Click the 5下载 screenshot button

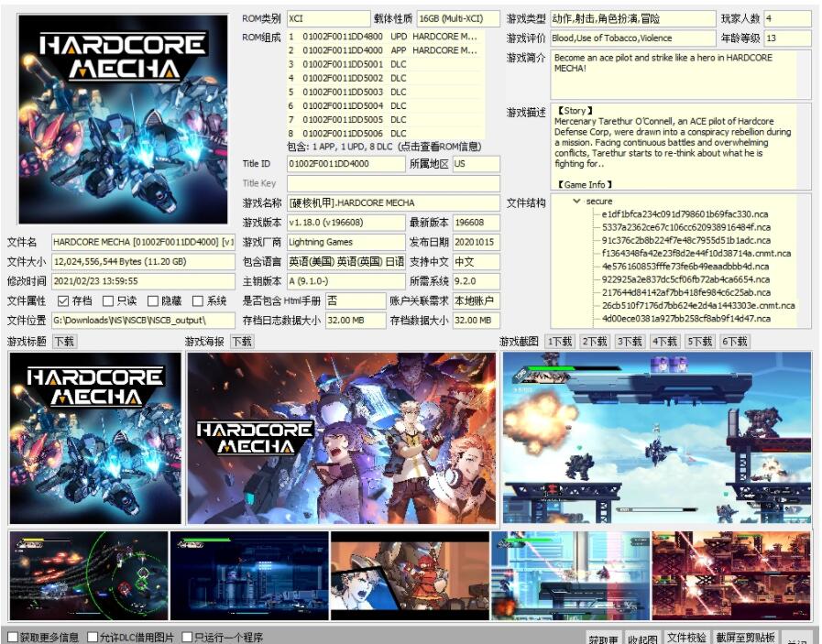700,342
